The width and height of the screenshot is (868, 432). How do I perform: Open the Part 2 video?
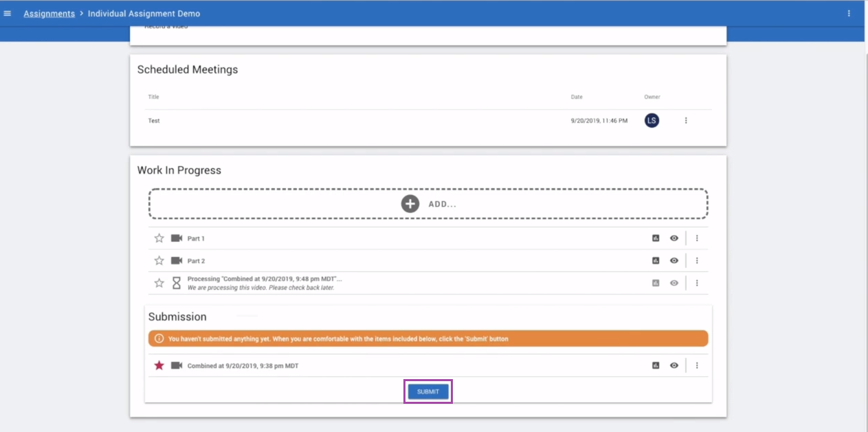[197, 261]
